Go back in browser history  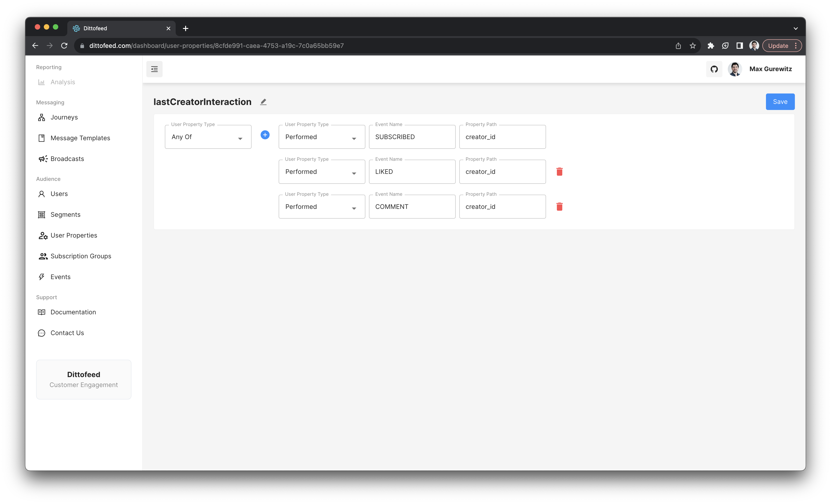tap(35, 46)
